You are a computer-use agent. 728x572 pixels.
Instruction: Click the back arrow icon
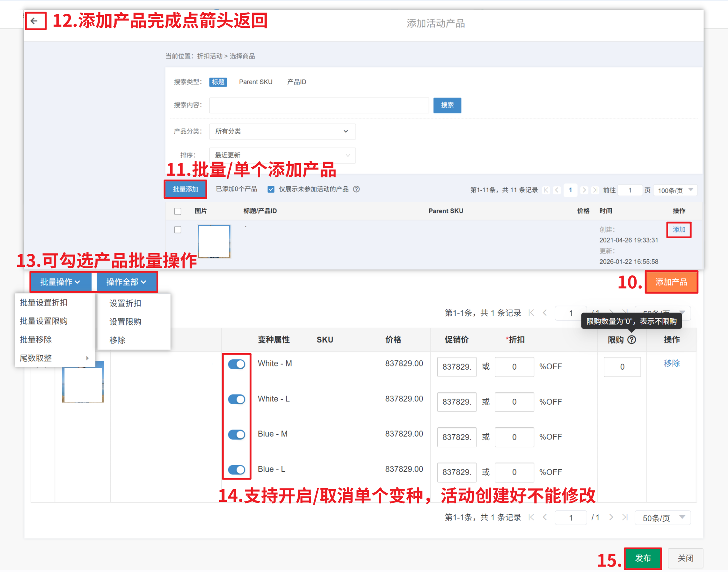[x=35, y=21]
